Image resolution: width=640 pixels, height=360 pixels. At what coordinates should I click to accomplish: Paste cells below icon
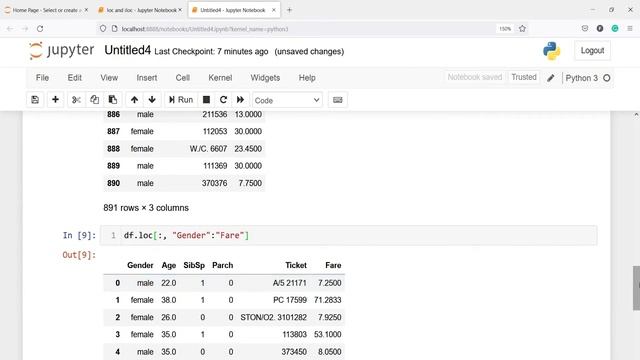point(113,100)
